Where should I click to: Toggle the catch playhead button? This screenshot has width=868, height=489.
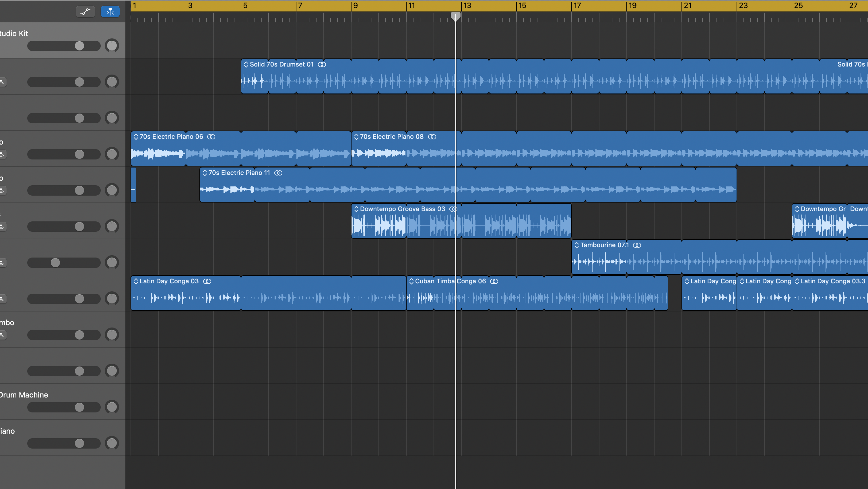tap(110, 12)
